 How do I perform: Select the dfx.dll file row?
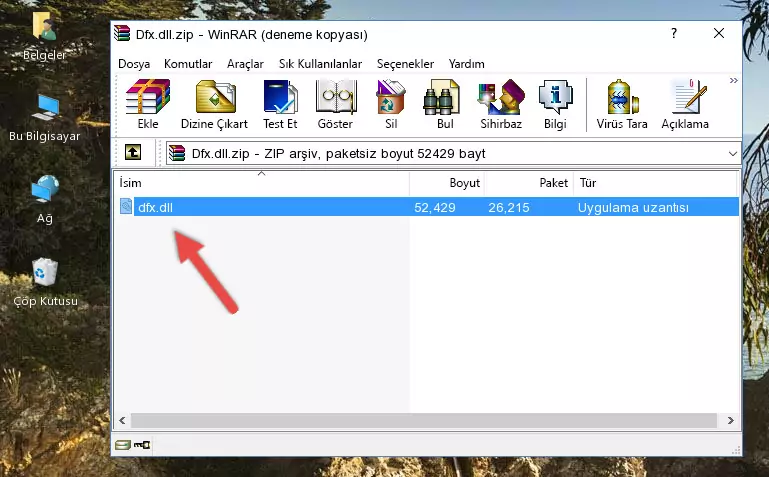(428, 207)
